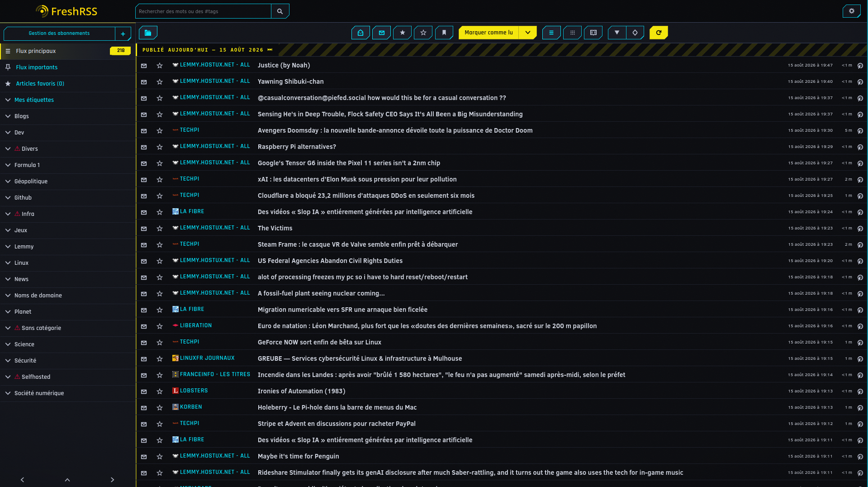The width and height of the screenshot is (868, 487).
Task: Expand the Jeux category chevron
Action: [x=8, y=230]
